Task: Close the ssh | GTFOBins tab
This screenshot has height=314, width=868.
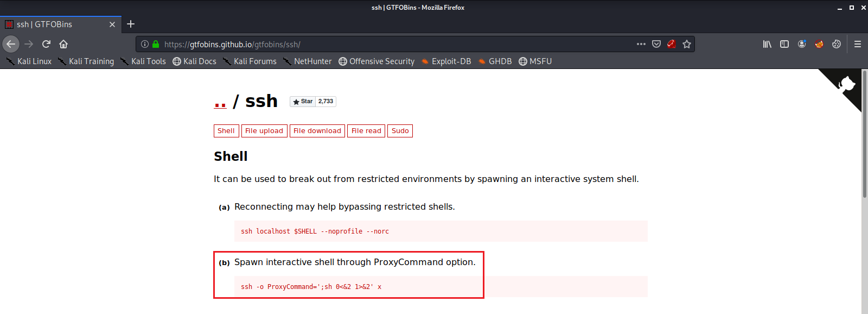Action: 112,24
